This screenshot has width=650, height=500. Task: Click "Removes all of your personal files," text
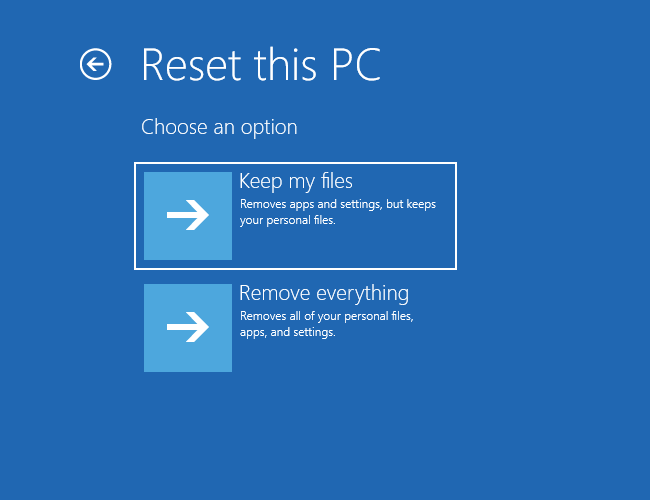[x=326, y=316]
